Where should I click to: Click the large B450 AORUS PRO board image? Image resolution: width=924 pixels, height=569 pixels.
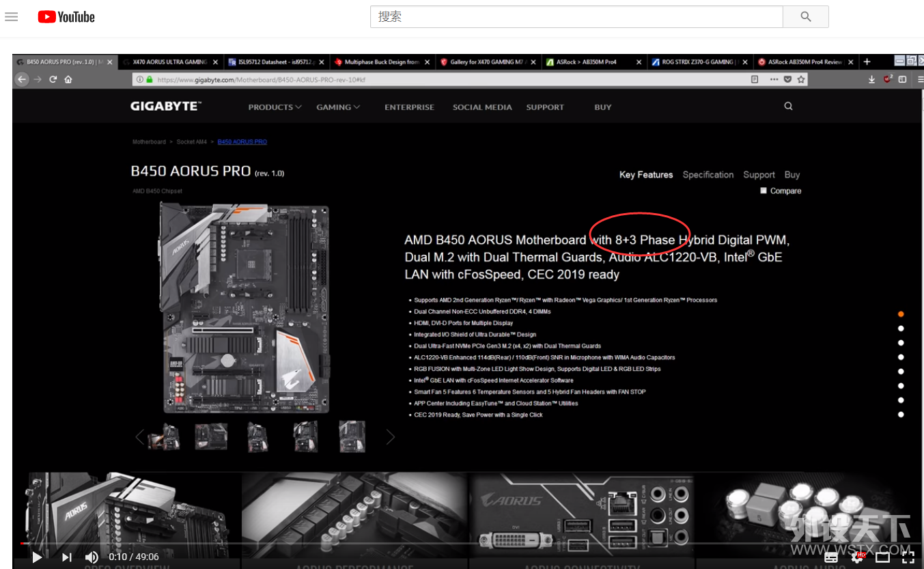pos(245,309)
